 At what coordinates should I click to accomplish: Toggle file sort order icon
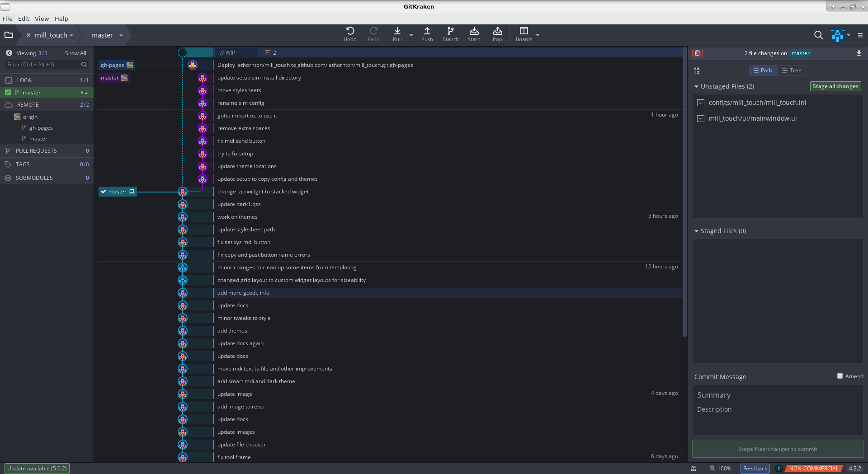point(697,70)
